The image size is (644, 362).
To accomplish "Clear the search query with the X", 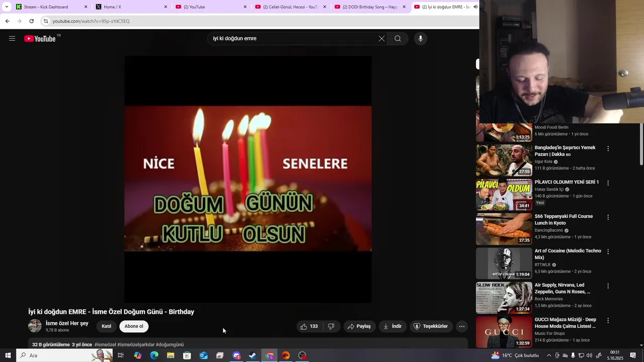I will coord(381,39).
